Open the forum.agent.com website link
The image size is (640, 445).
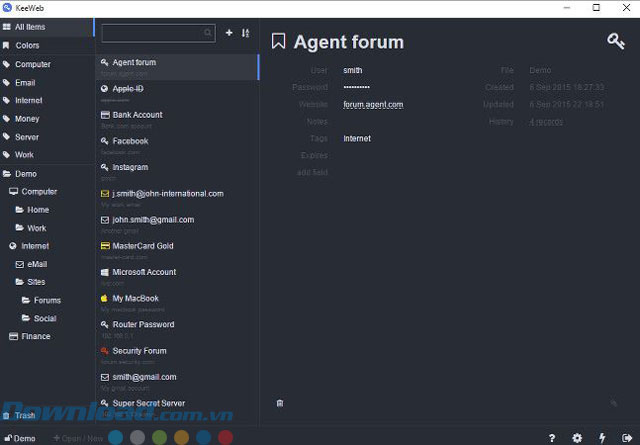pyautogui.click(x=373, y=105)
